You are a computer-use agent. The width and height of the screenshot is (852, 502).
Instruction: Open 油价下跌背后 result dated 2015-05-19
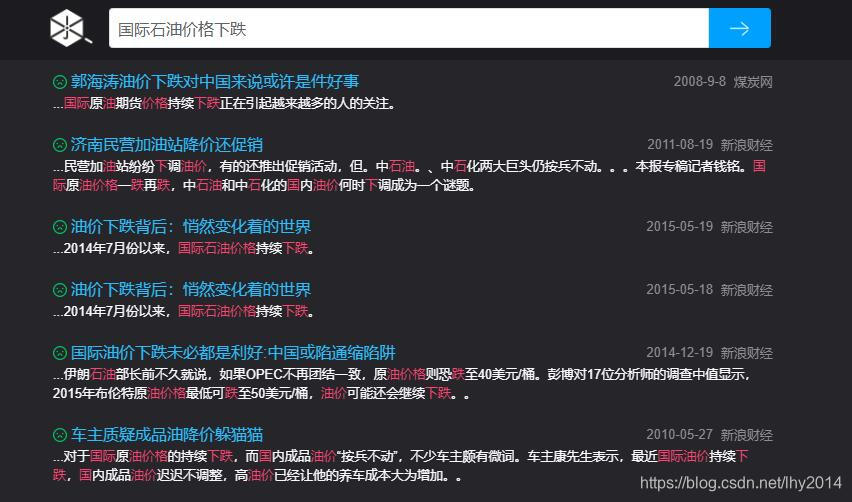(x=191, y=227)
